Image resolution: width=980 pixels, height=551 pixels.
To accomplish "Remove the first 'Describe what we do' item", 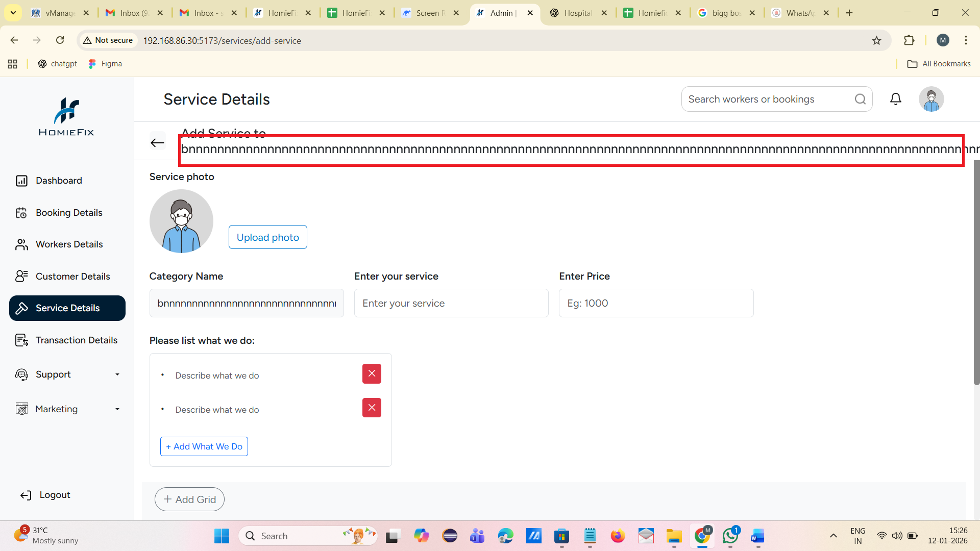I will point(372,373).
